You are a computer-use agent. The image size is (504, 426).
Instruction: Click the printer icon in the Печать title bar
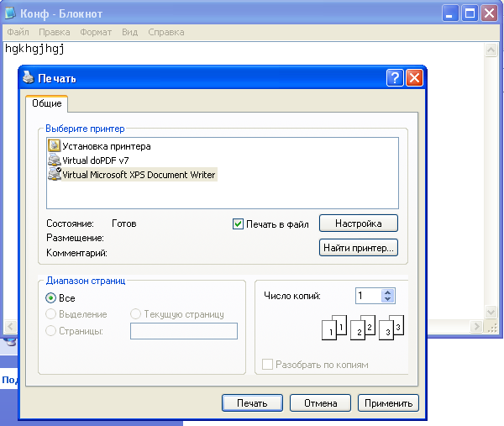29,77
